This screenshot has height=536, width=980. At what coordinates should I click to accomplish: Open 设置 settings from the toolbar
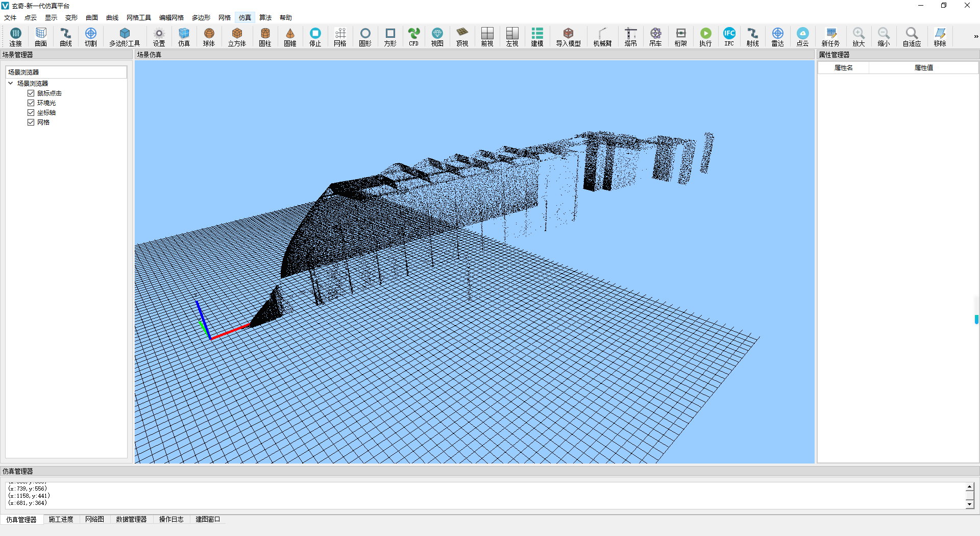pos(159,37)
